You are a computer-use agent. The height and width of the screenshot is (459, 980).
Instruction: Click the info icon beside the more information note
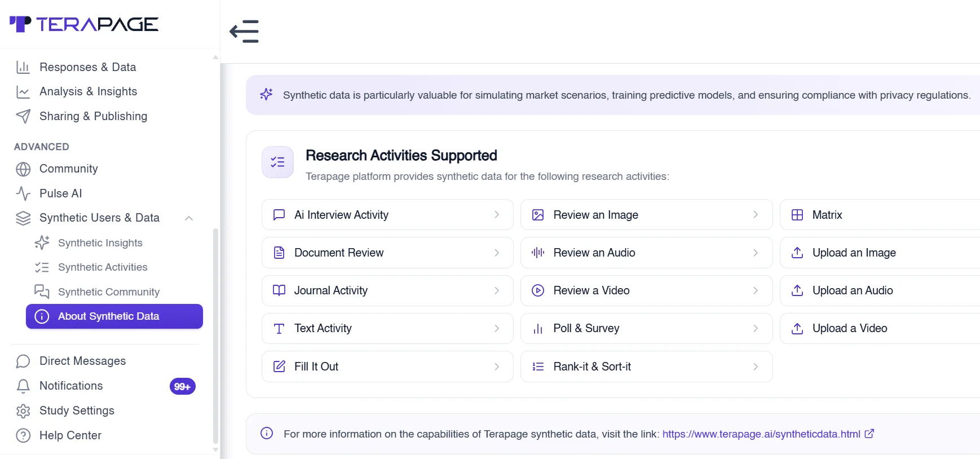[x=267, y=433]
